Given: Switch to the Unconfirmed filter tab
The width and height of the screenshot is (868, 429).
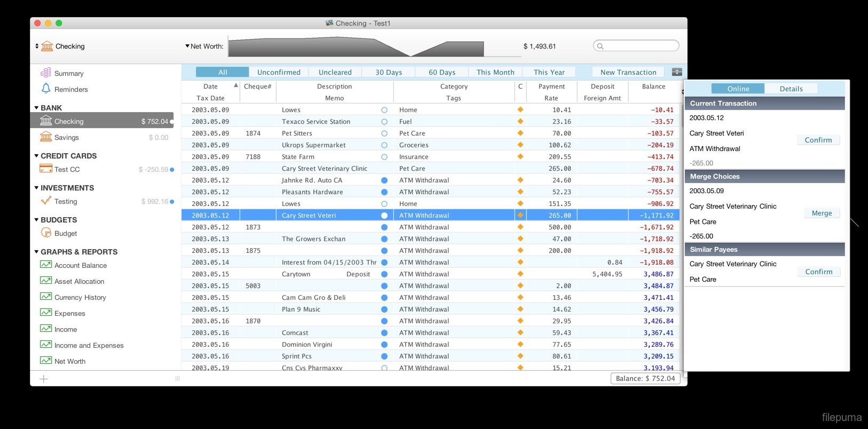Looking at the screenshot, I should (279, 72).
